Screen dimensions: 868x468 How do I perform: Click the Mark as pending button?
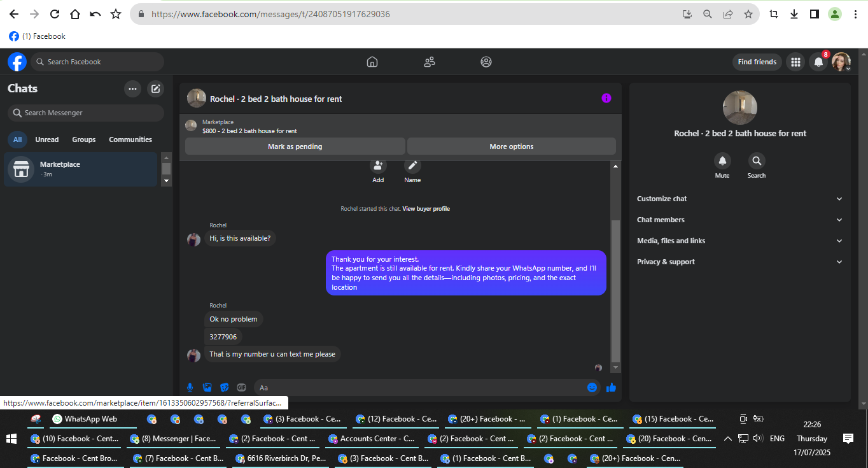[295, 146]
